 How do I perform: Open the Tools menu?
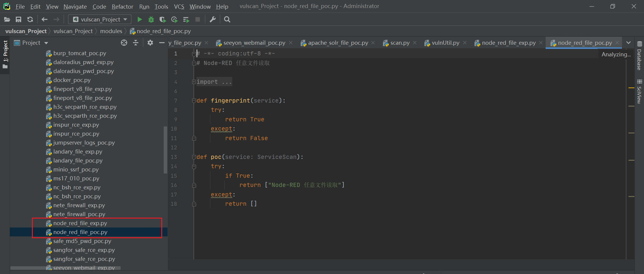pos(161,7)
